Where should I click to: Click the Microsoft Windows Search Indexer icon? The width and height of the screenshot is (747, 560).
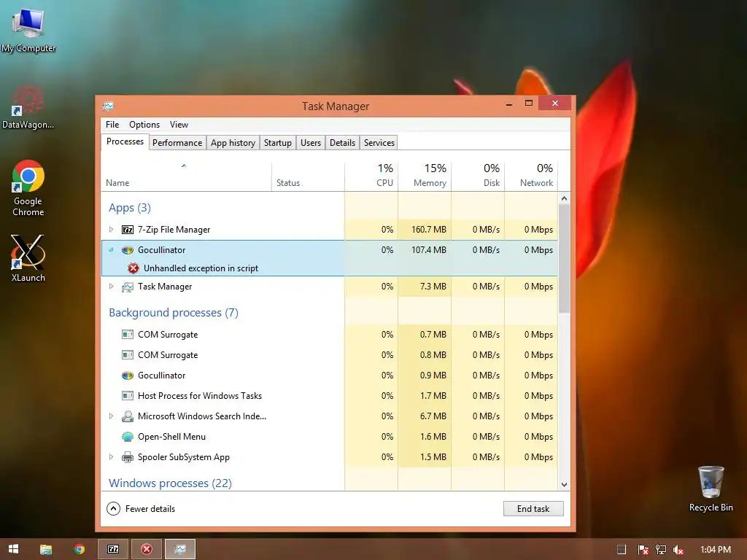(x=128, y=416)
